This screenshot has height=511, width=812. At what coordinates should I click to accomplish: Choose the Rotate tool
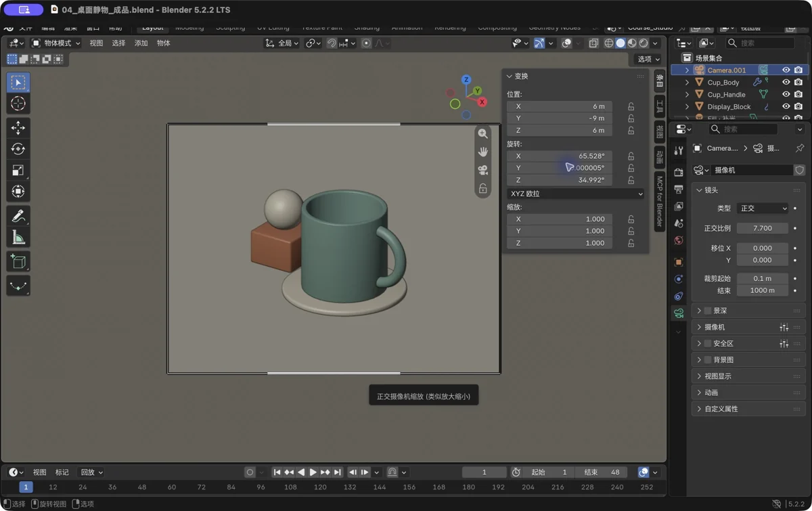(18, 149)
